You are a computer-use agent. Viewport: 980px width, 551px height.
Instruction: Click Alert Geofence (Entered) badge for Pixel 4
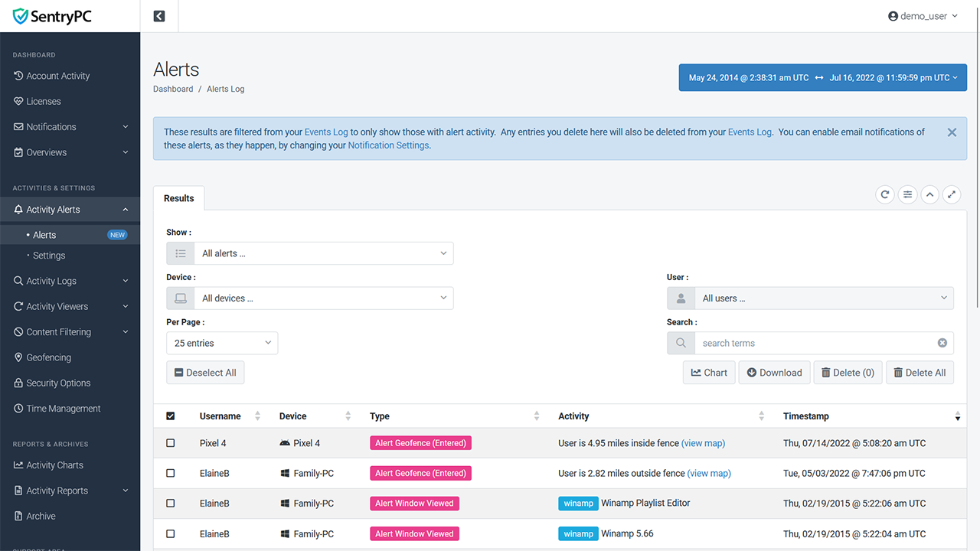tap(420, 443)
